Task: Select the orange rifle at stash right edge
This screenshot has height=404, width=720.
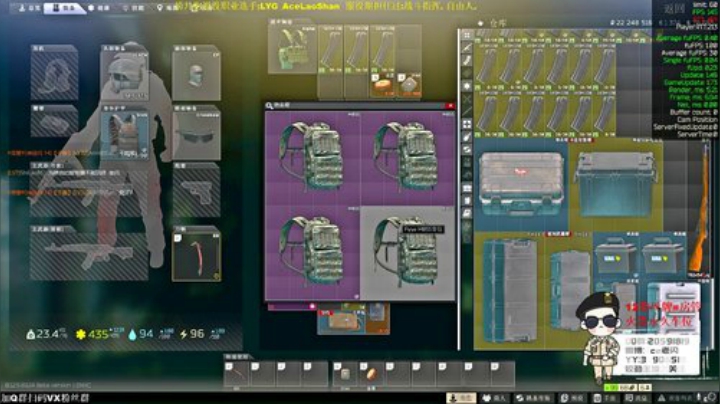Action: (x=699, y=208)
